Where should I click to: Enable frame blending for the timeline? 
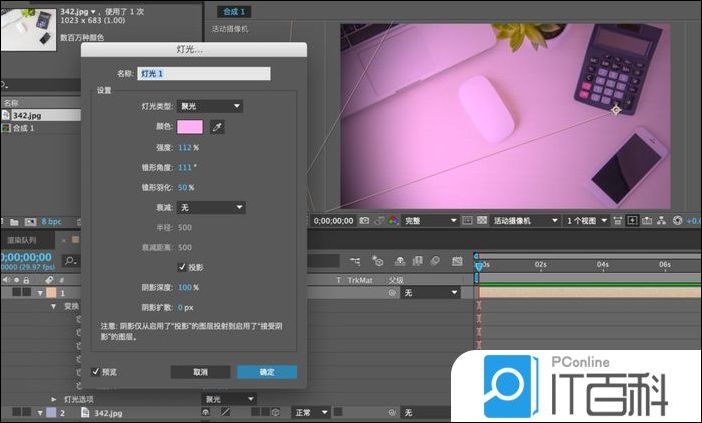(418, 261)
